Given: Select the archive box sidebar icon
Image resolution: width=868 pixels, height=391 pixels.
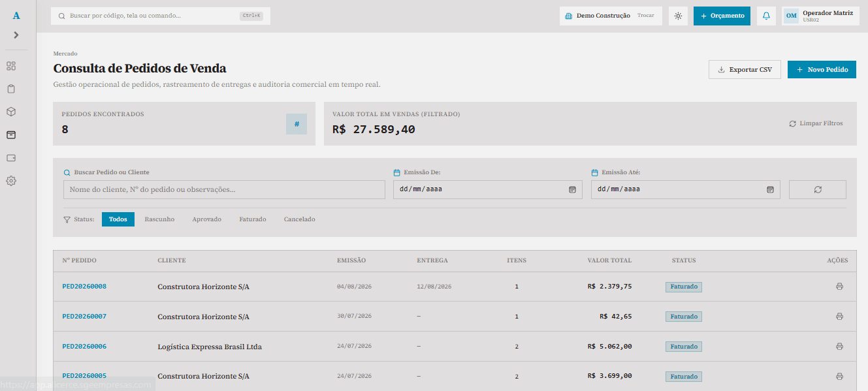Looking at the screenshot, I should coord(11,134).
